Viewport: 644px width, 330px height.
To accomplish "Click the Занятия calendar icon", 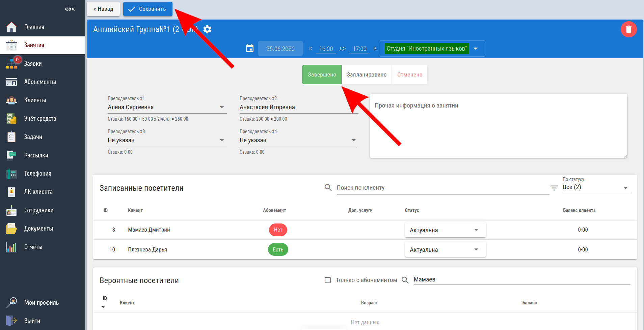I will (11, 45).
